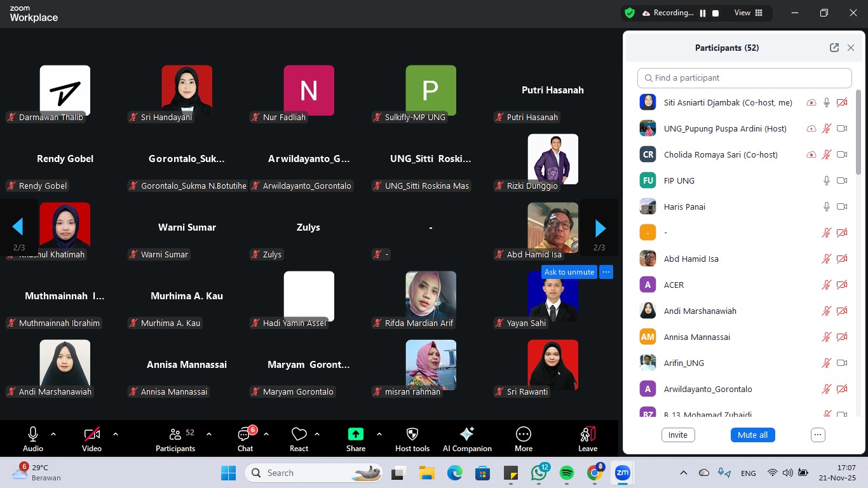Click the green Share screen icon
Viewport: 868px width, 488px height.
[x=356, y=435]
